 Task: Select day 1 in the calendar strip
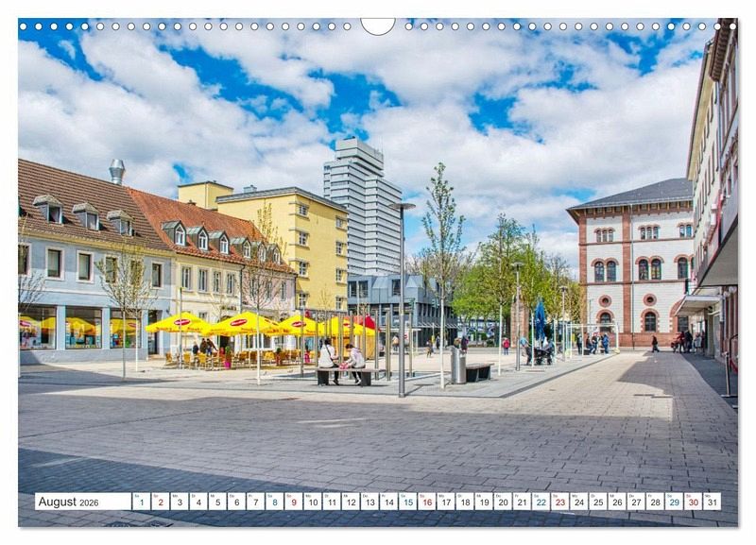(141, 502)
